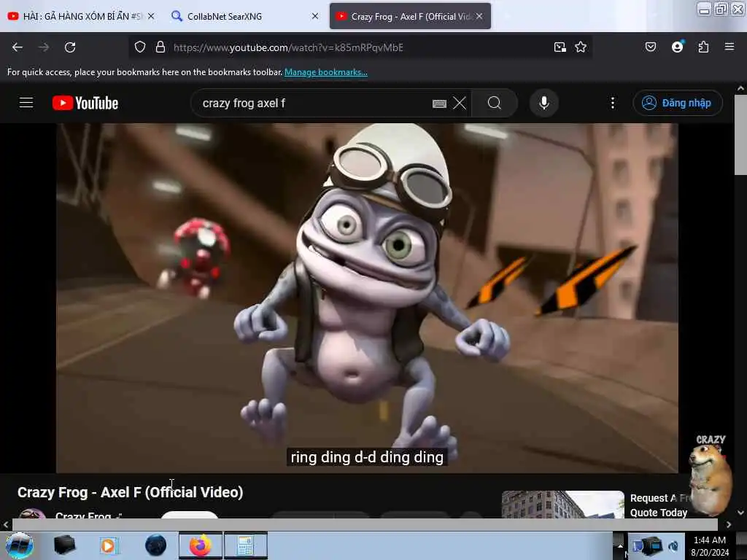Viewport: 747px width, 560px height.
Task: Start voice search with microphone
Action: (x=543, y=103)
